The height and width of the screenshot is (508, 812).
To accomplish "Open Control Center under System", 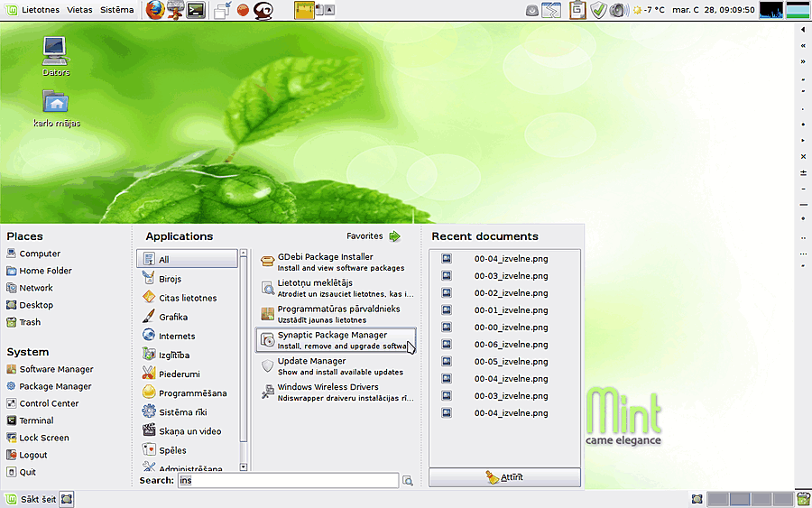I will (x=42, y=403).
